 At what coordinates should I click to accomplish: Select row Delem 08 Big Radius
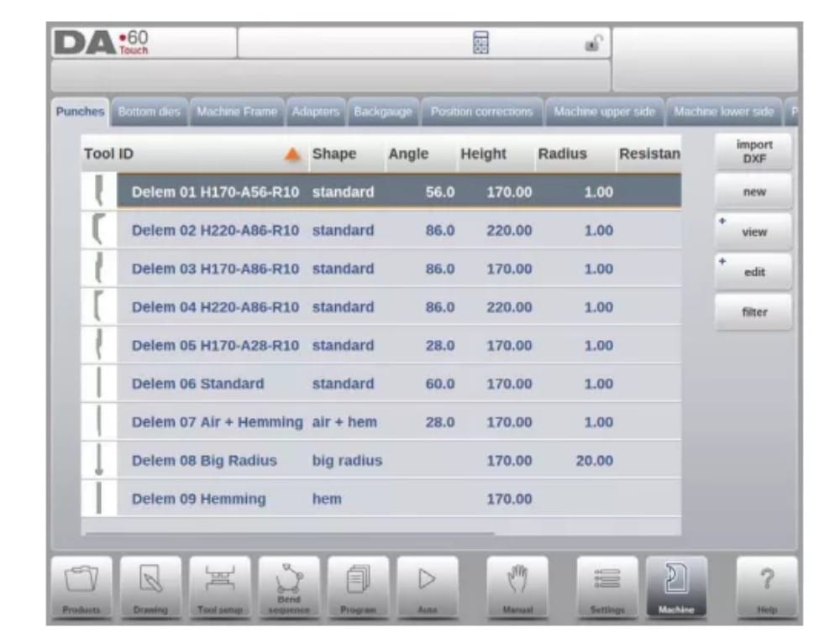(x=381, y=460)
